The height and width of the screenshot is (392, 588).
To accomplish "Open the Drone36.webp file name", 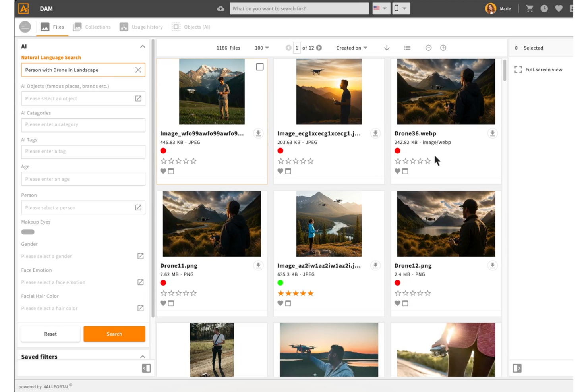I will pos(415,133).
